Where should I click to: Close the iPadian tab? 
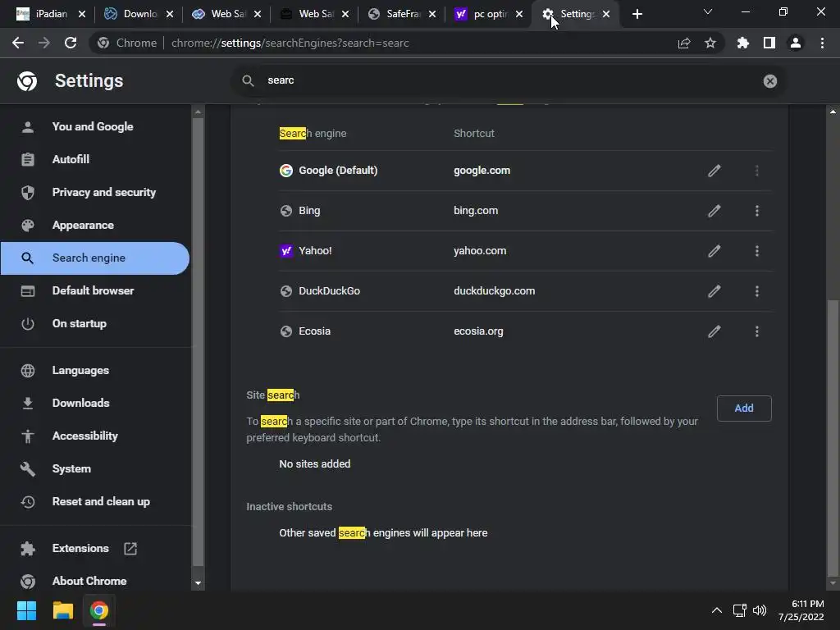[82, 14]
